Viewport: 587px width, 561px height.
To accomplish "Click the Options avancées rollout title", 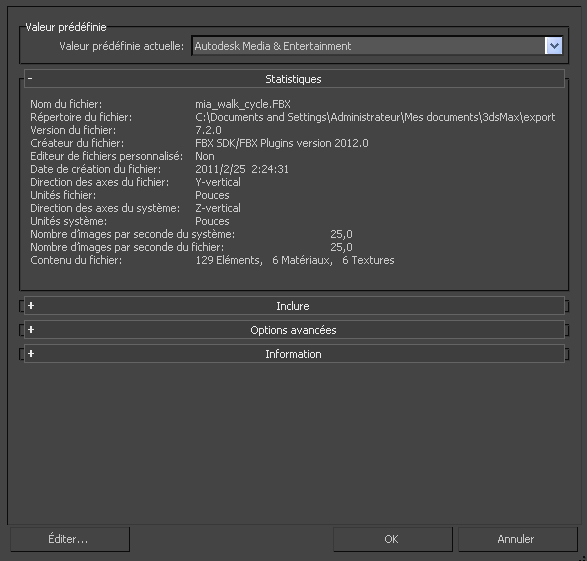I will pyautogui.click(x=293, y=330).
